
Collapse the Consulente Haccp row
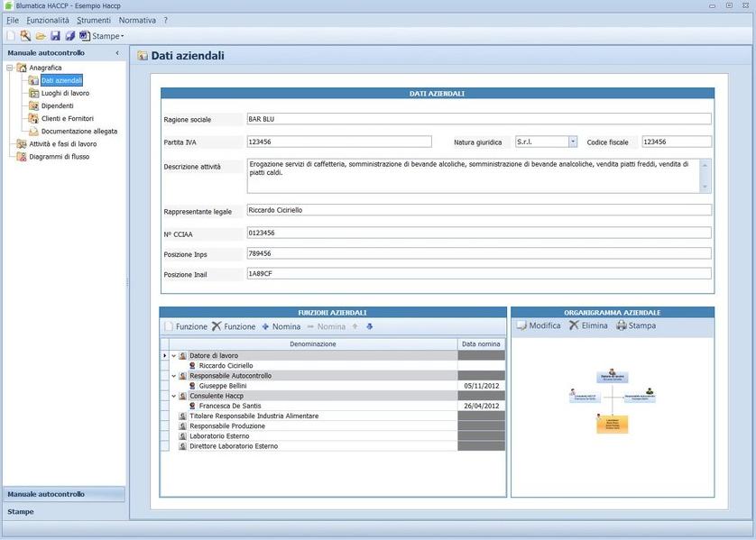pyautogui.click(x=174, y=396)
